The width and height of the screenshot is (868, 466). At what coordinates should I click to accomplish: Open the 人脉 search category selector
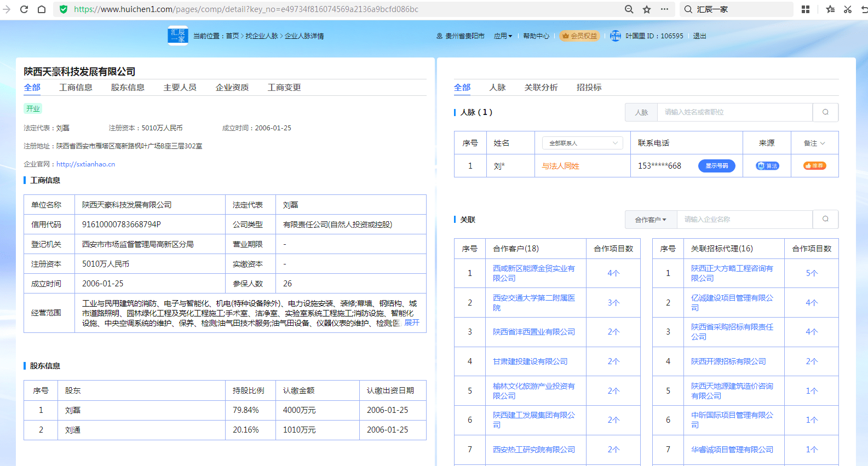[x=641, y=112]
